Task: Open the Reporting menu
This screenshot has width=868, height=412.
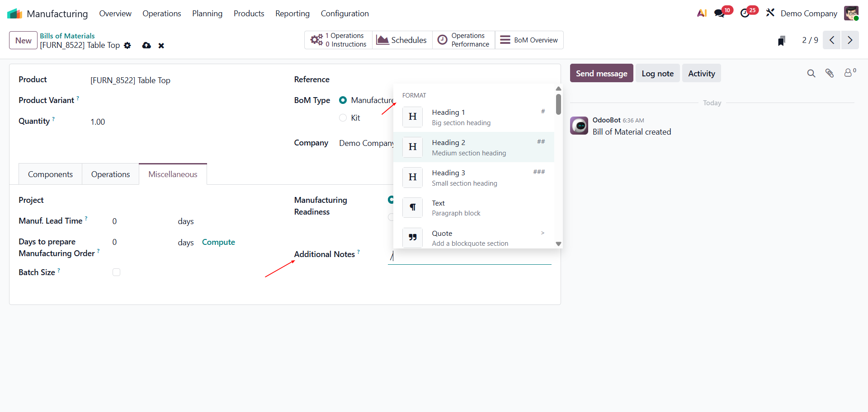Action: (x=292, y=14)
